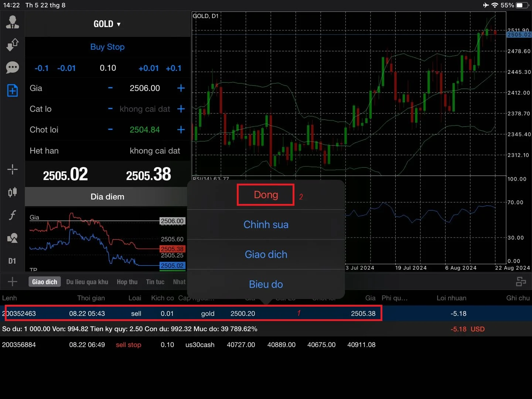Choose Dong in the popup menu
Viewport: 532px width, 399px height.
point(266,195)
